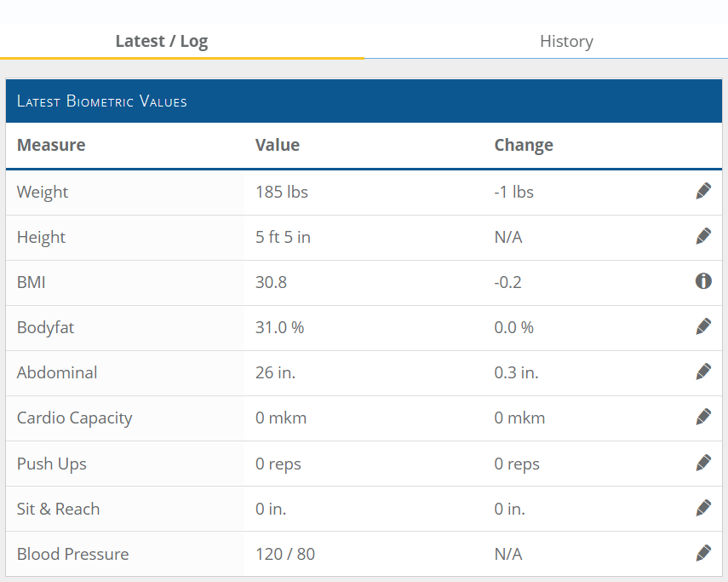Select the Cardio Capacity row label

(75, 418)
